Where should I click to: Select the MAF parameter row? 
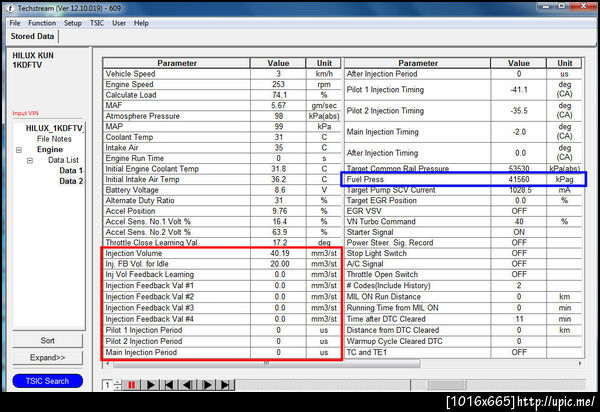coord(222,105)
